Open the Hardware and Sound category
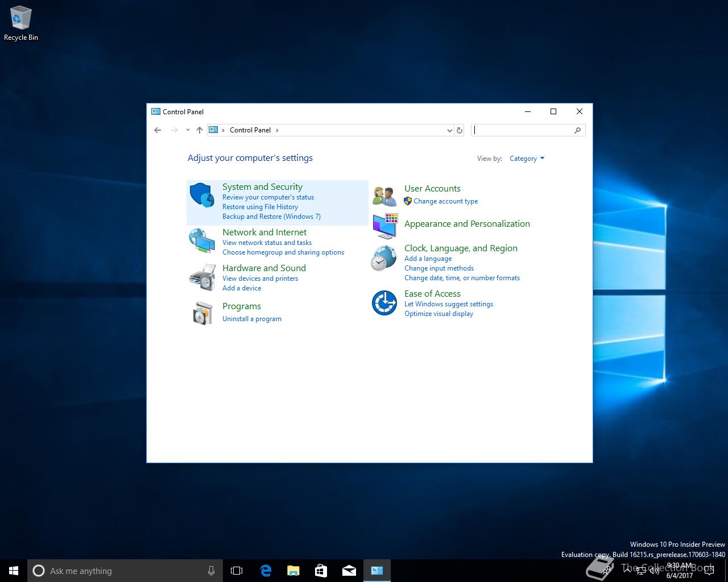 click(264, 268)
